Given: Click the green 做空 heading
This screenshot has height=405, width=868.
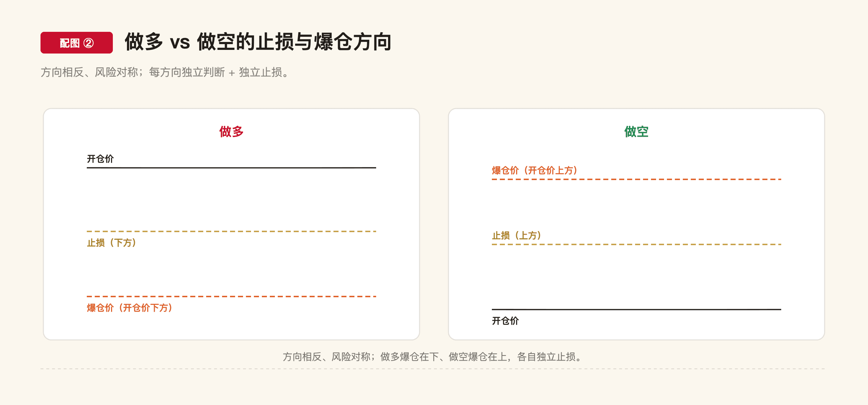Looking at the screenshot, I should point(637,132).
